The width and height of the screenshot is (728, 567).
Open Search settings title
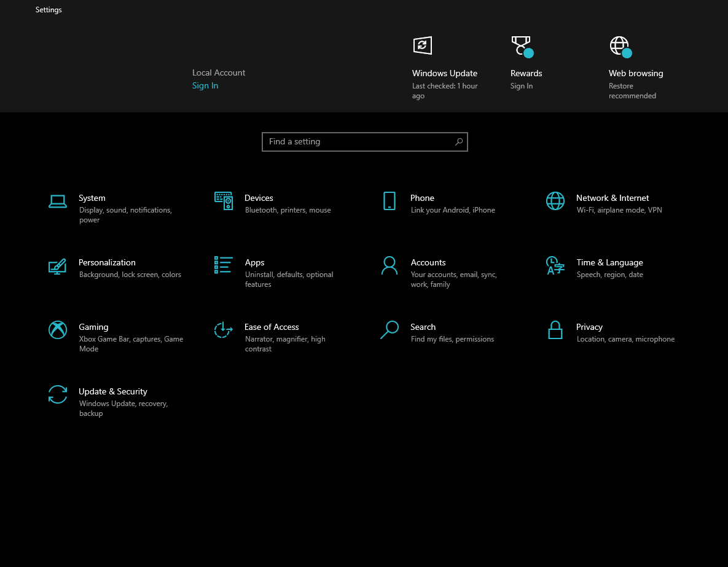423,327
